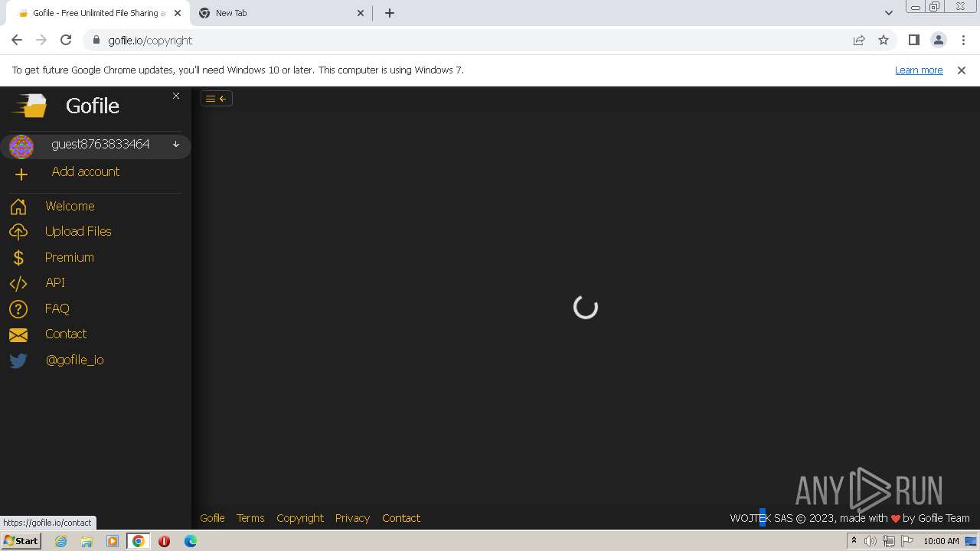Screen dimensions: 980x551
Task: Click the browser forward arrow
Action: pyautogui.click(x=41, y=40)
